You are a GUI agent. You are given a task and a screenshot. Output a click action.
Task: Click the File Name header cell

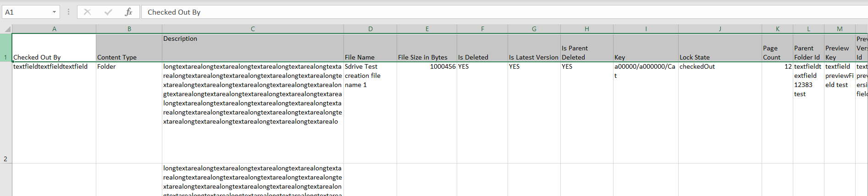(x=370, y=48)
